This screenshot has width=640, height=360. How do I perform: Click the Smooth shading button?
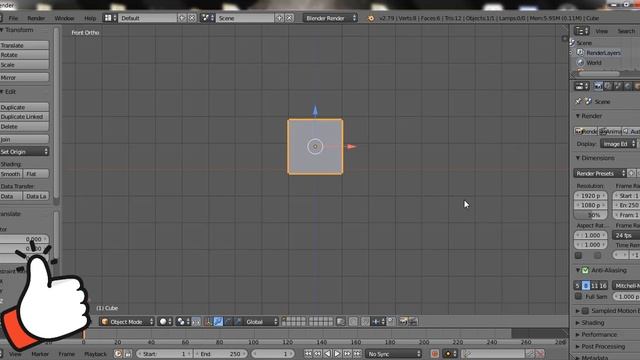tap(11, 174)
